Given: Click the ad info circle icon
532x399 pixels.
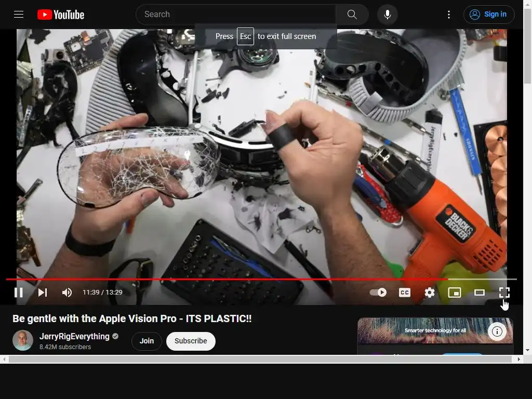Looking at the screenshot, I should click(x=497, y=331).
